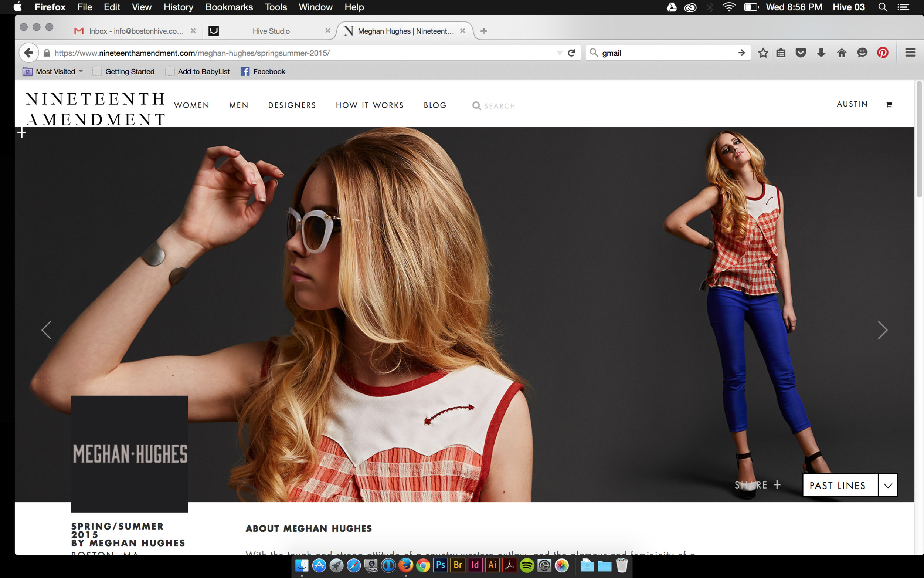Open the Firefox hamburger menu
The height and width of the screenshot is (578, 924).
click(x=910, y=53)
